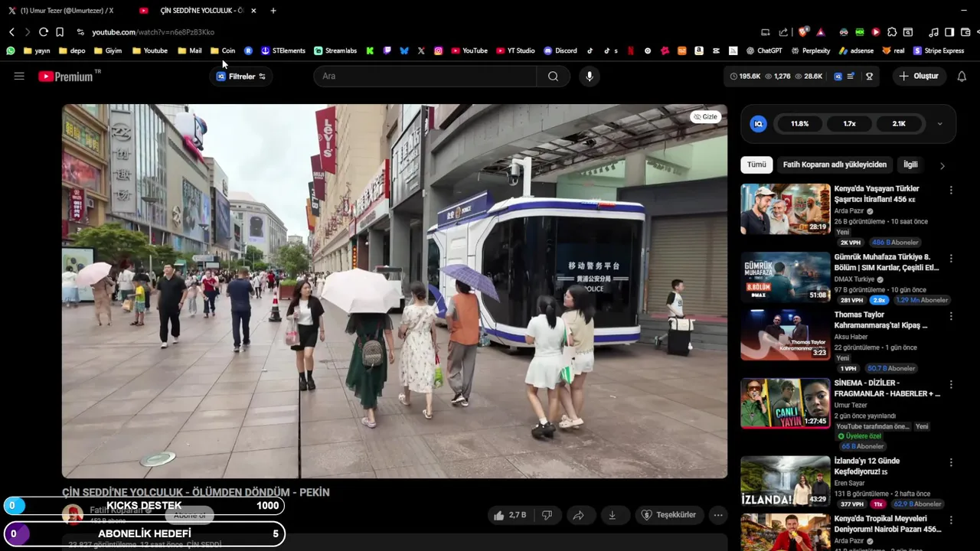Image resolution: width=980 pixels, height=551 pixels.
Task: Go to YouTube Premium home logo
Action: point(67,77)
